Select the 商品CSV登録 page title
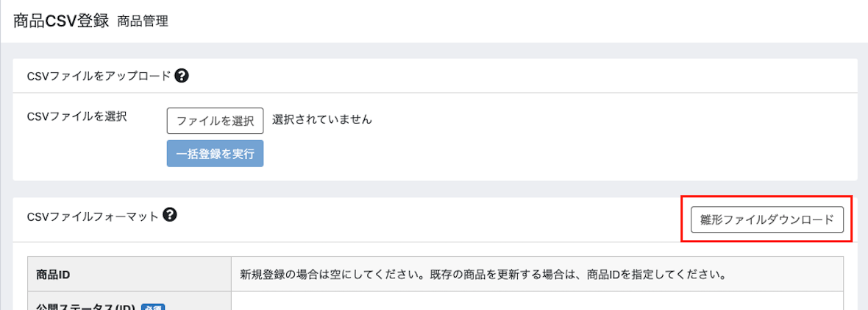The image size is (868, 310). click(x=60, y=21)
